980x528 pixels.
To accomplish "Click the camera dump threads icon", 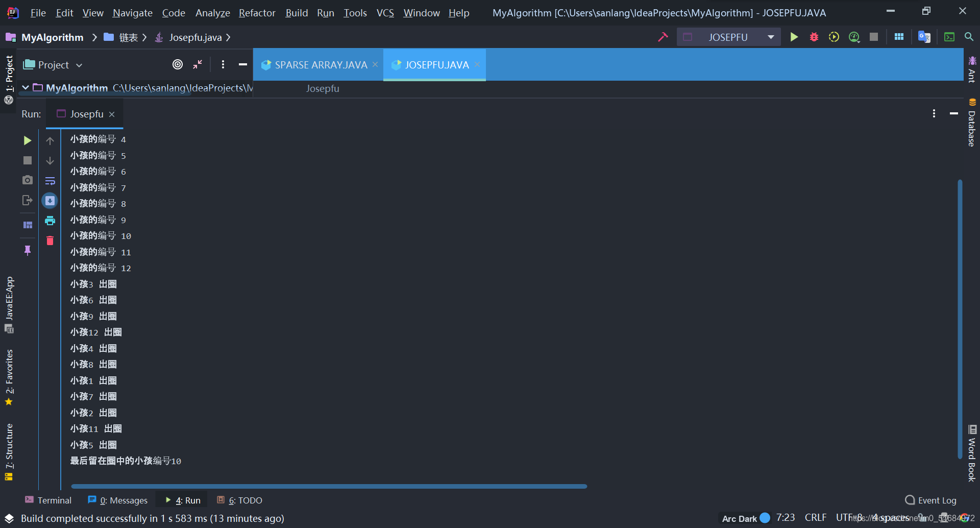I will coord(28,180).
